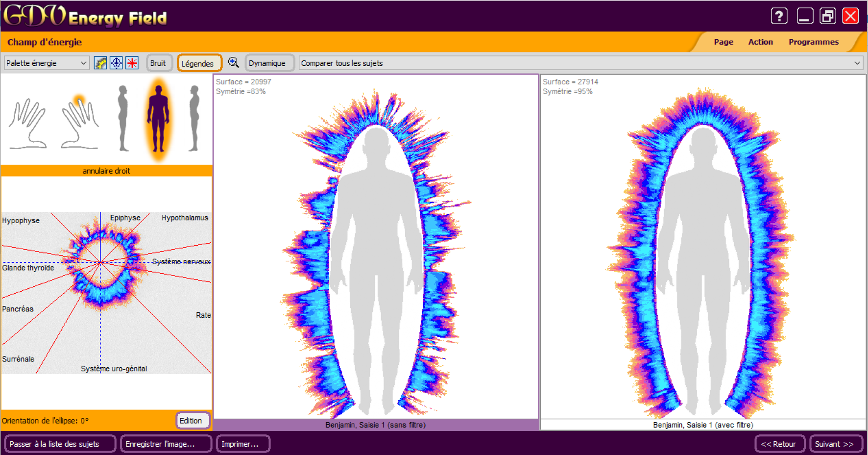Click the Champ d'énergie title
Image resolution: width=868 pixels, height=455 pixels.
(45, 42)
